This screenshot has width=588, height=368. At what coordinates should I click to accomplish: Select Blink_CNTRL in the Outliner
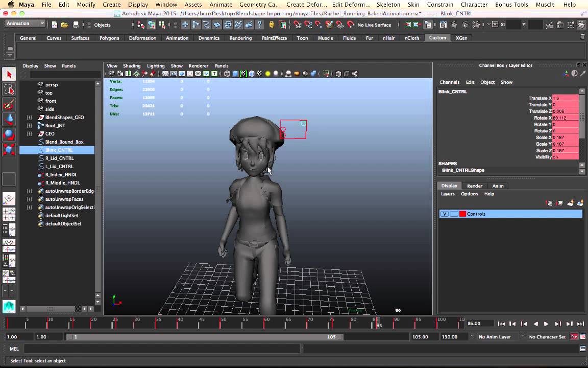tap(60, 150)
